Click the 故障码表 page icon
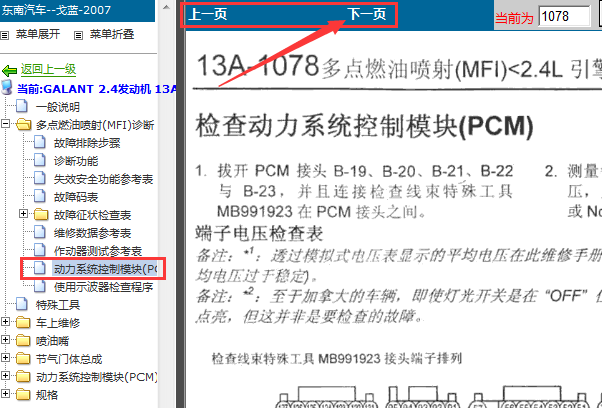 pyautogui.click(x=40, y=196)
